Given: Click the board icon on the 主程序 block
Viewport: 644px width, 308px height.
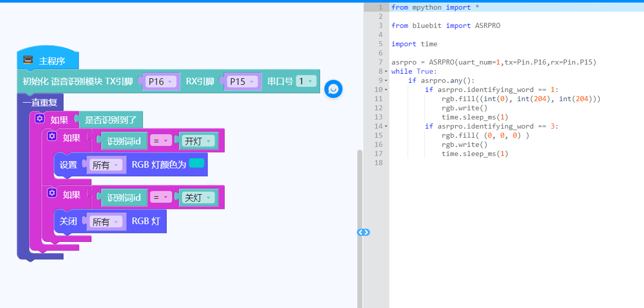Looking at the screenshot, I should tap(28, 60).
